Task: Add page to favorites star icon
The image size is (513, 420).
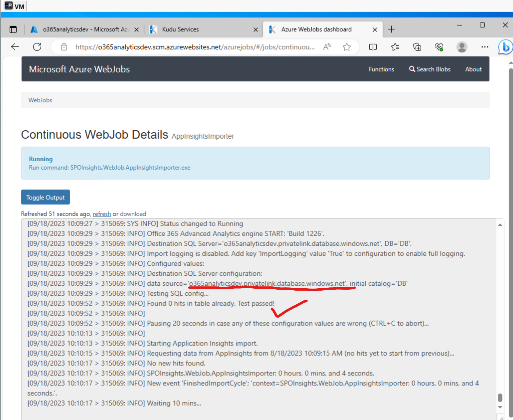Action: 347,47
